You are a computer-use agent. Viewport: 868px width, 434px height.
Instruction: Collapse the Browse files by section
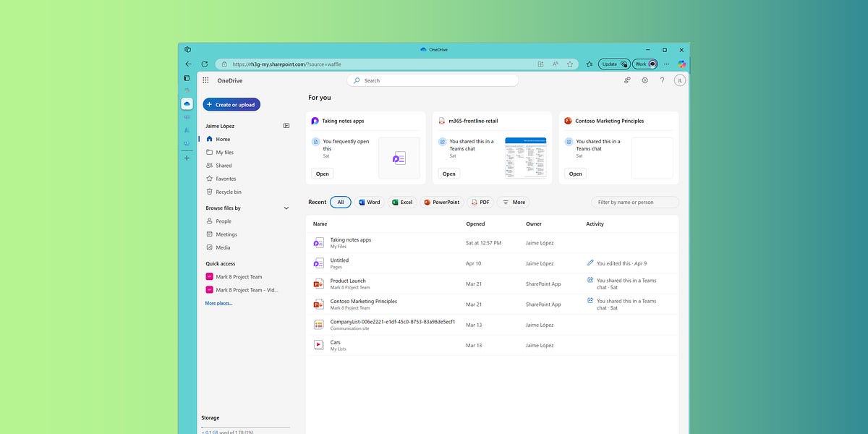tap(286, 208)
